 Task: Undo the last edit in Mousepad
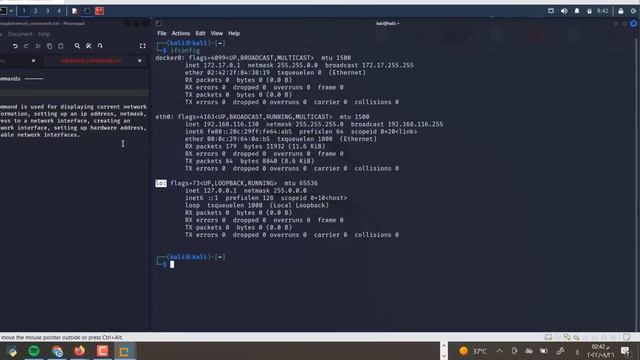coord(15,46)
